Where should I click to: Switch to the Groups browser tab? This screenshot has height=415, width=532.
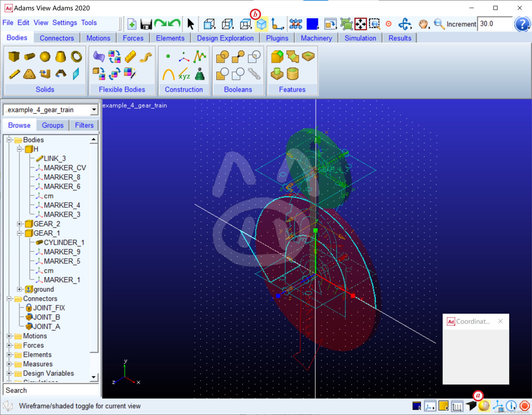[x=53, y=125]
